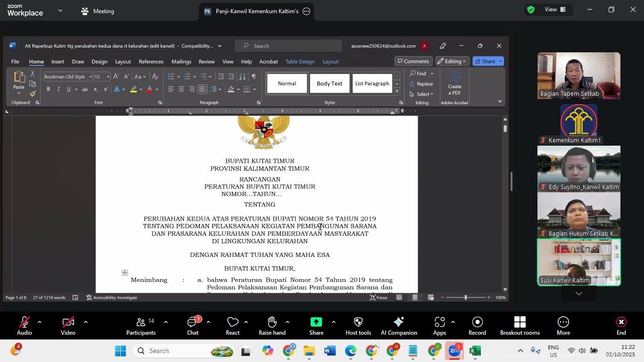
Task: Open Breakout rooms
Action: pyautogui.click(x=520, y=326)
